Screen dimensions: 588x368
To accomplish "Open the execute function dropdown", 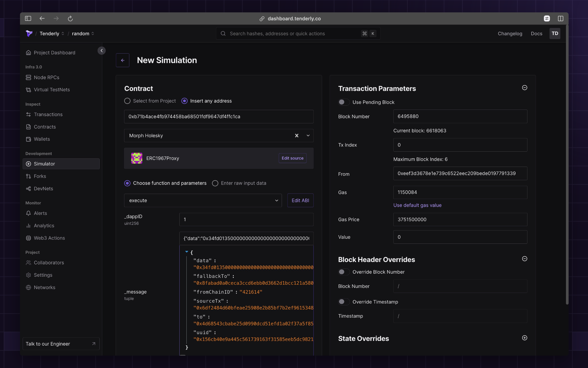I will pos(203,200).
